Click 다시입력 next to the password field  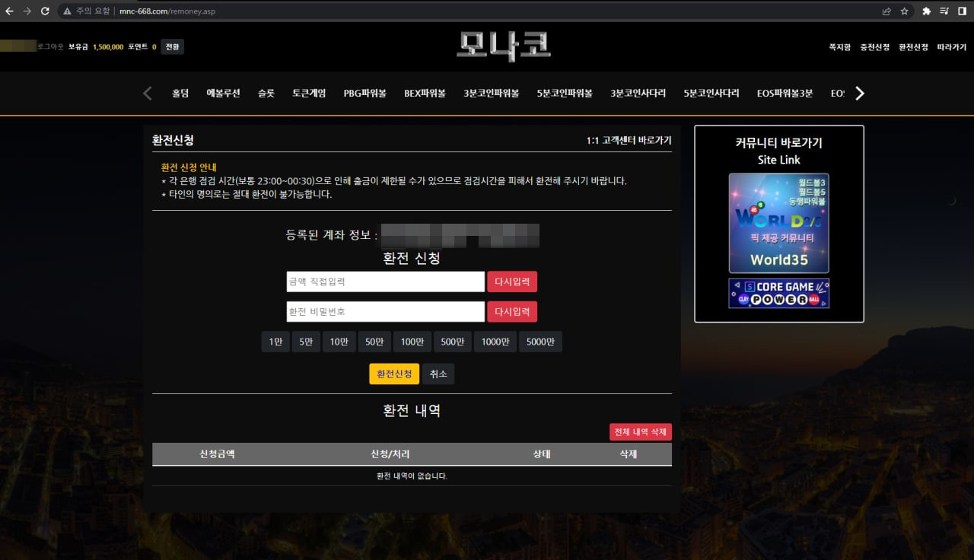coord(512,312)
